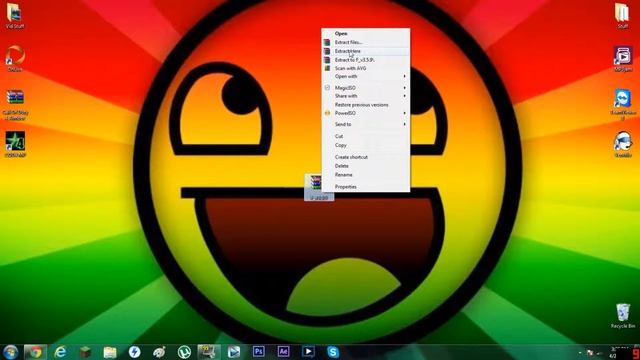Expand the PowerISO submenu
The image size is (640, 360).
tap(365, 113)
